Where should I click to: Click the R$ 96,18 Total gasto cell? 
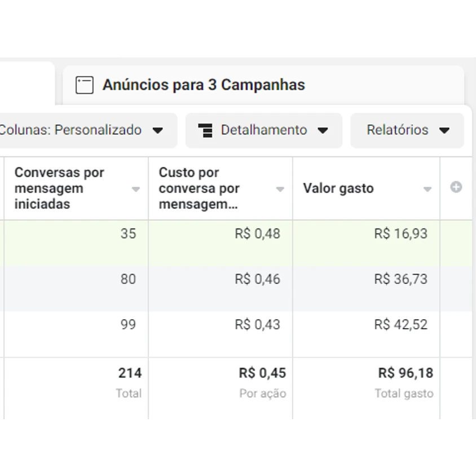point(406,373)
